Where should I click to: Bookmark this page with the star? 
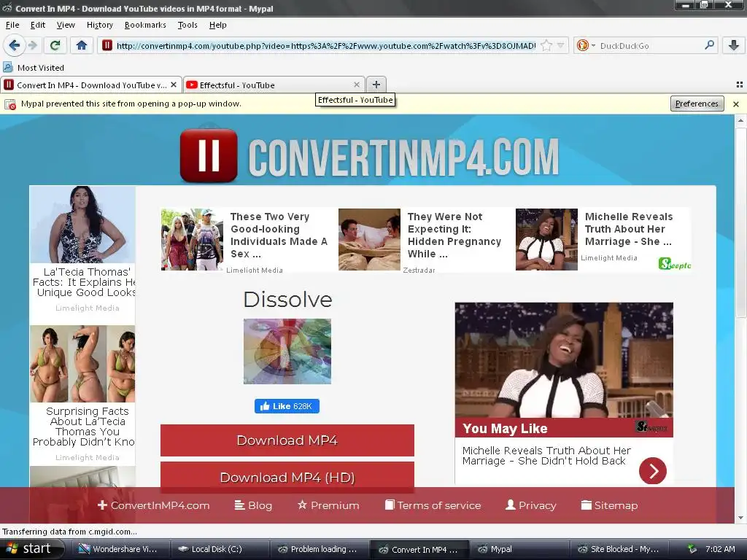(546, 46)
